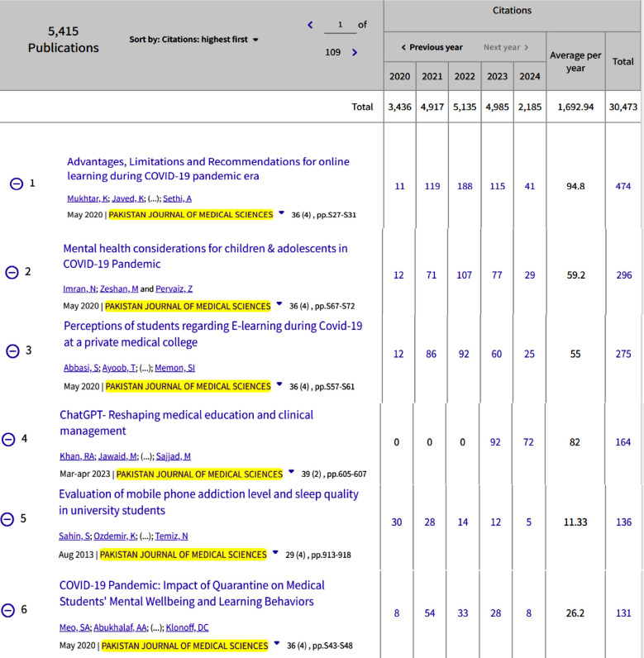Open author Meo, SA profile
644x658 pixels.
(74, 627)
